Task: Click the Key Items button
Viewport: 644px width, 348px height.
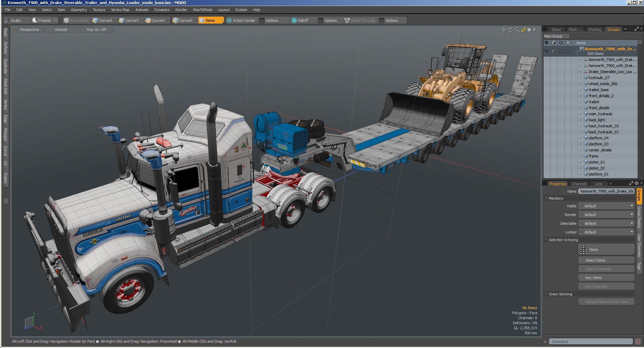Action: pyautogui.click(x=606, y=278)
